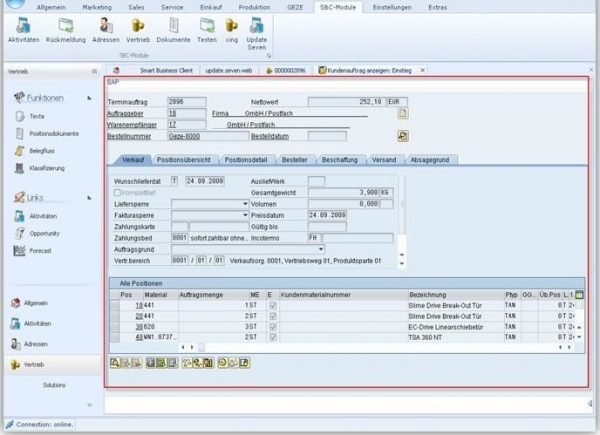Screen dimensions: 600x435
Task: Open the Auftragsgrund dropdown
Action: coord(321,249)
